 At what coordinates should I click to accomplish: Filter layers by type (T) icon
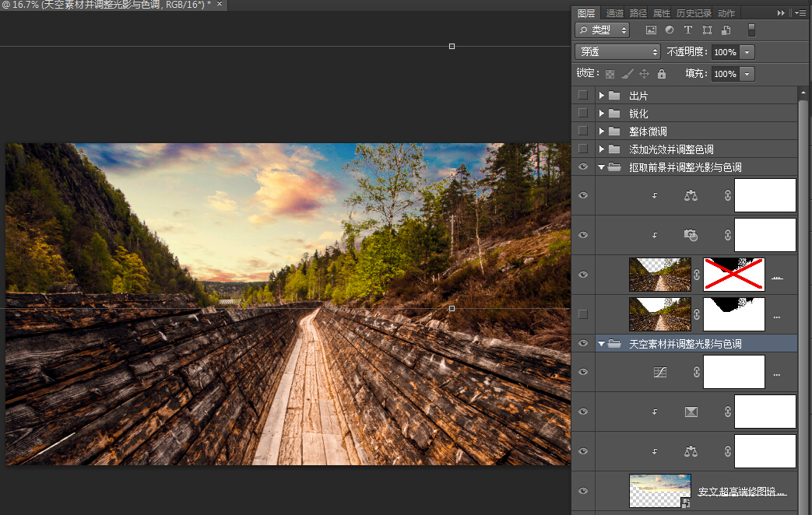pyautogui.click(x=687, y=30)
